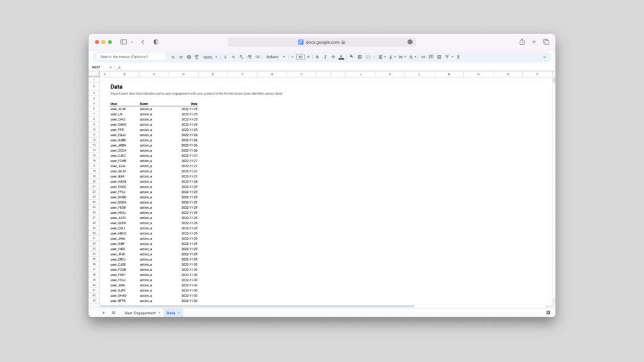Increase decimal places in the toolbar
The width and height of the screenshot is (644, 362).
click(249, 57)
